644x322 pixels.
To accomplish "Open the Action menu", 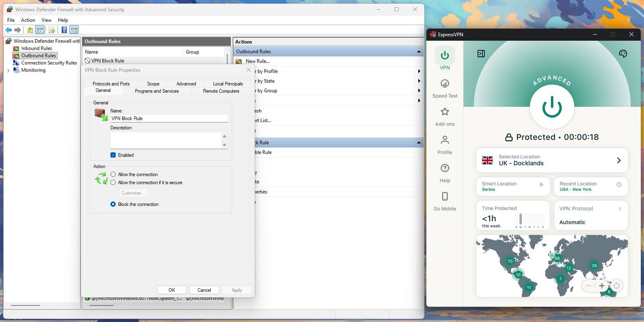I will click(28, 20).
